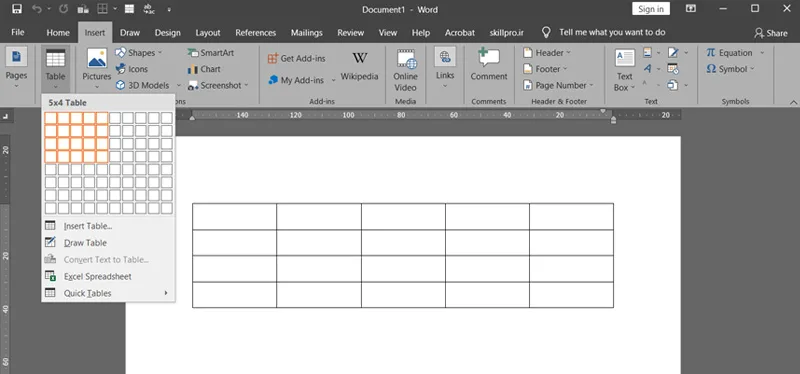Open Ribbon Display Options icon
Image resolution: width=800 pixels, height=374 pixels.
pyautogui.click(x=691, y=9)
